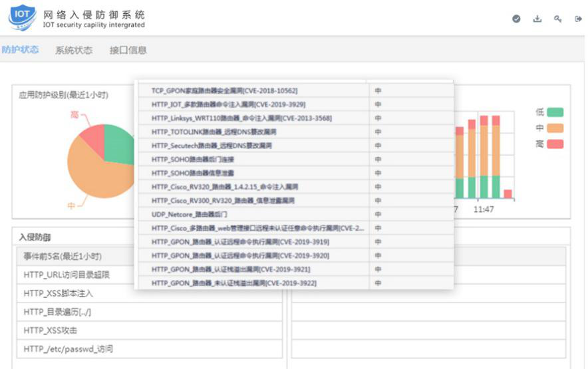Image resolution: width=588 pixels, height=369 pixels.
Task: Select the HTTP_XSS脚本注入 event row
Action: [x=59, y=293]
